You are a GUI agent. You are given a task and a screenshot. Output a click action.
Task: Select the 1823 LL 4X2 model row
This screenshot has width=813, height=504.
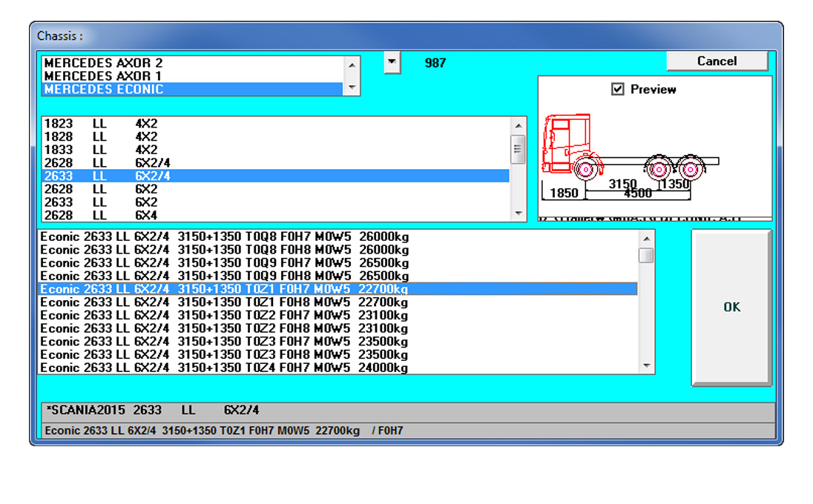(x=275, y=124)
